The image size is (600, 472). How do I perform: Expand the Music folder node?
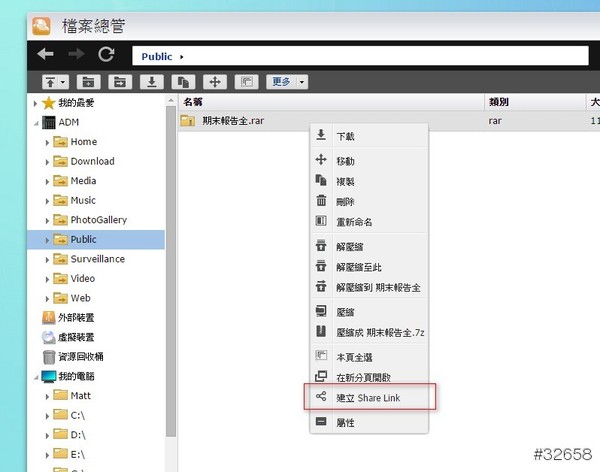click(47, 201)
